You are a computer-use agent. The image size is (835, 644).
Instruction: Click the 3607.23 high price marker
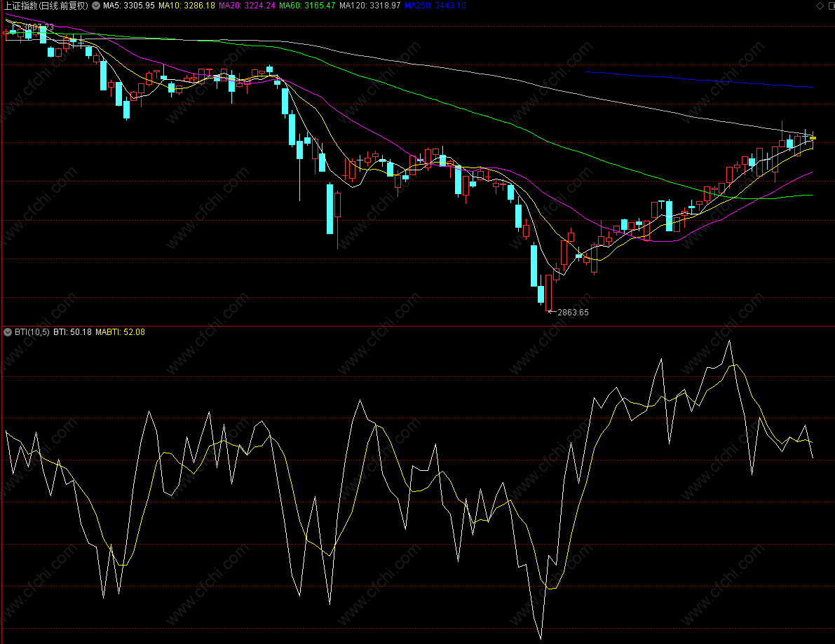[39, 27]
